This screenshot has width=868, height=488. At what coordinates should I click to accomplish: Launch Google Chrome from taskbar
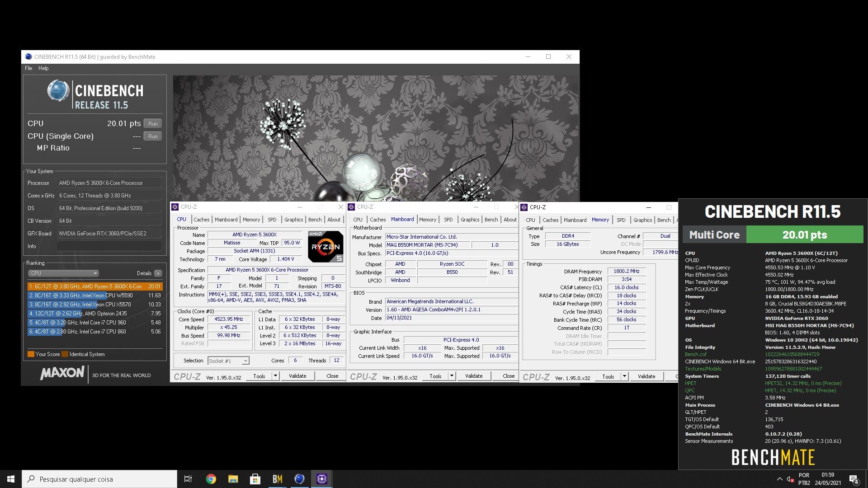[211, 479]
